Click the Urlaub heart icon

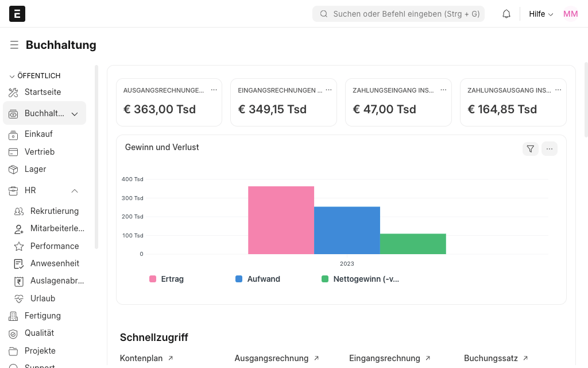coord(19,298)
